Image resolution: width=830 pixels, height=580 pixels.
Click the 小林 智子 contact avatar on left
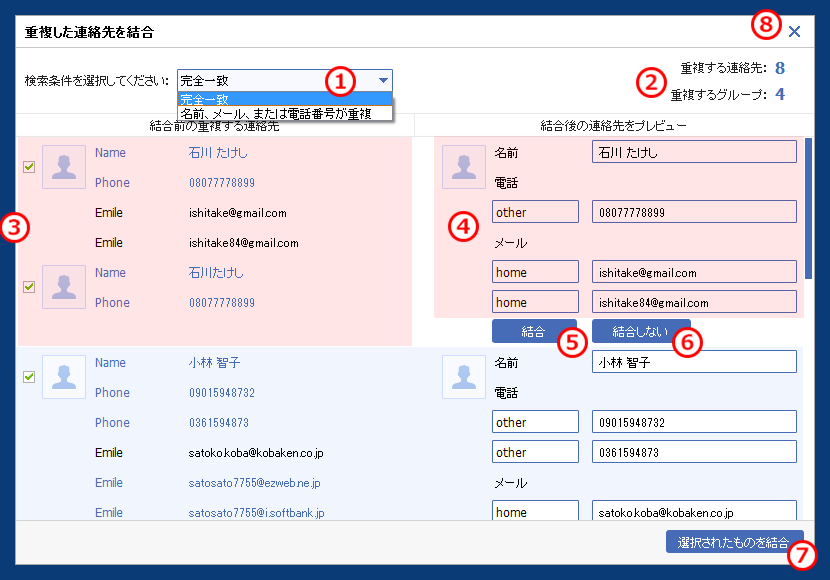64,377
